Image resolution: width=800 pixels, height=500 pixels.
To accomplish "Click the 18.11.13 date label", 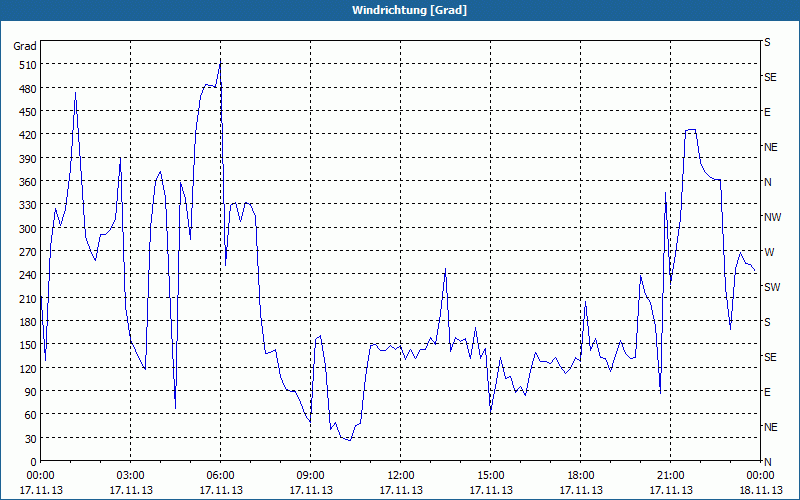I will 760,490.
